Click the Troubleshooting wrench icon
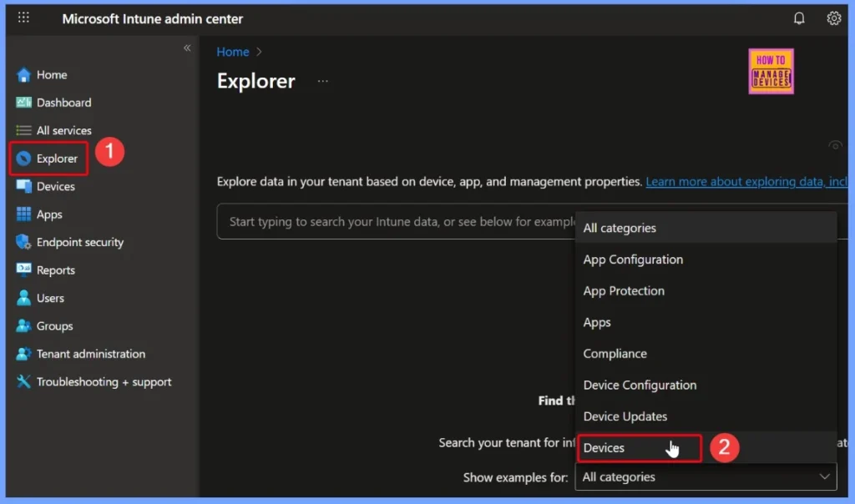This screenshot has height=504, width=855. click(23, 381)
